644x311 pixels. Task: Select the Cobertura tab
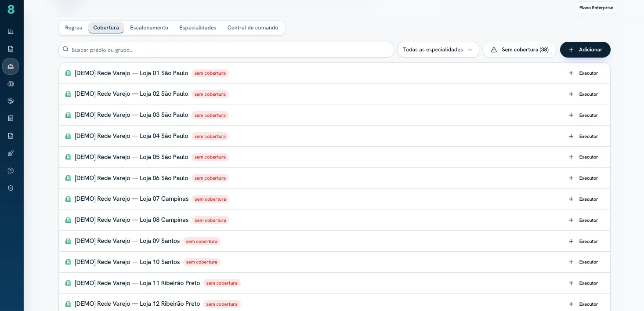pos(106,28)
